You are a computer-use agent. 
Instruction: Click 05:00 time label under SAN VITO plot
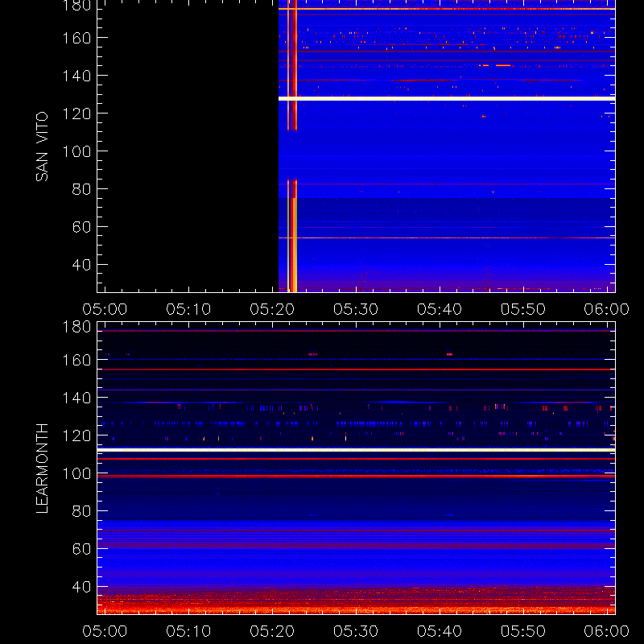105,309
